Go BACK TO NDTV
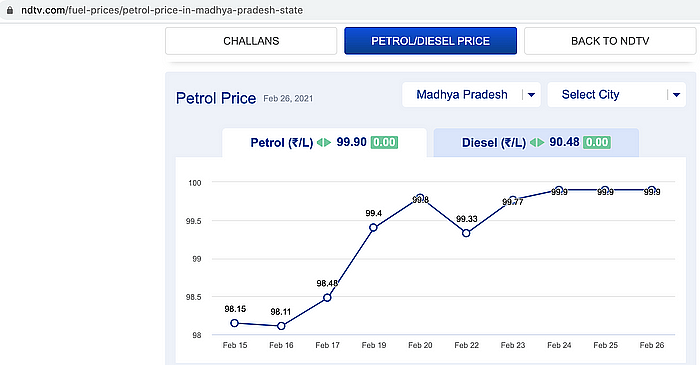The width and height of the screenshot is (700, 365). tap(610, 41)
